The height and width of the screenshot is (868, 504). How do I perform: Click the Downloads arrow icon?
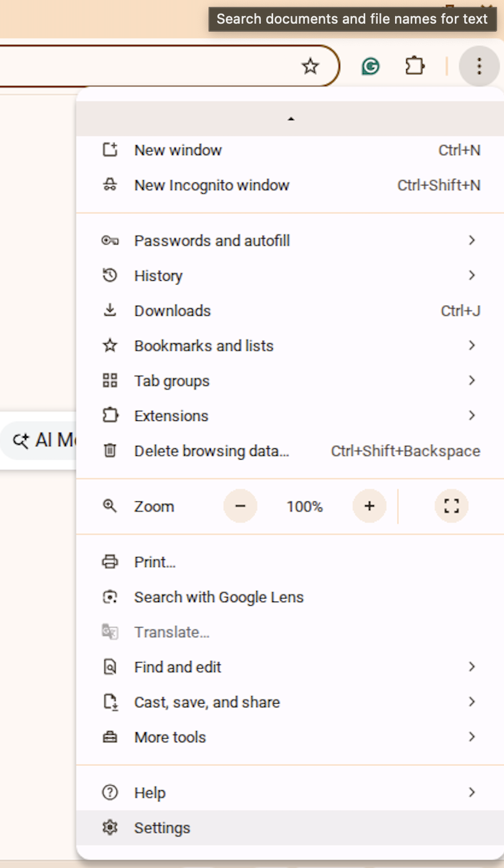110,310
